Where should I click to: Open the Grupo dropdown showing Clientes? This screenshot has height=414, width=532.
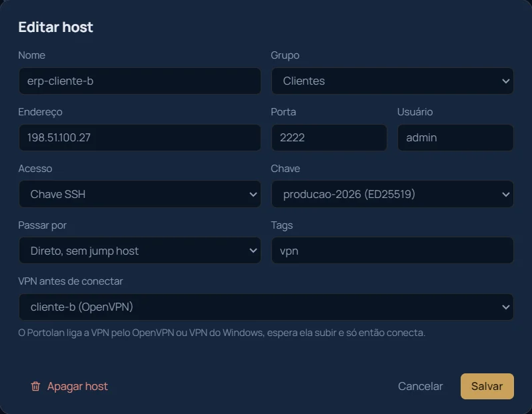(392, 81)
